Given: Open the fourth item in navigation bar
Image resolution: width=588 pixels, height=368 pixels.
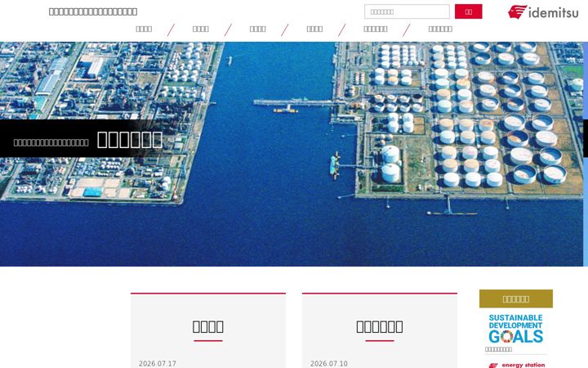Looking at the screenshot, I should click(314, 29).
